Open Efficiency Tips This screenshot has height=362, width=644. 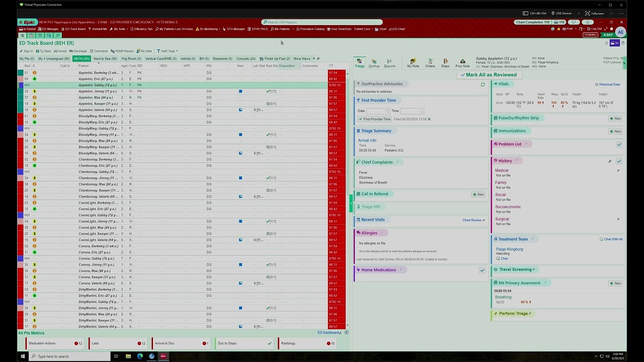coord(142,29)
